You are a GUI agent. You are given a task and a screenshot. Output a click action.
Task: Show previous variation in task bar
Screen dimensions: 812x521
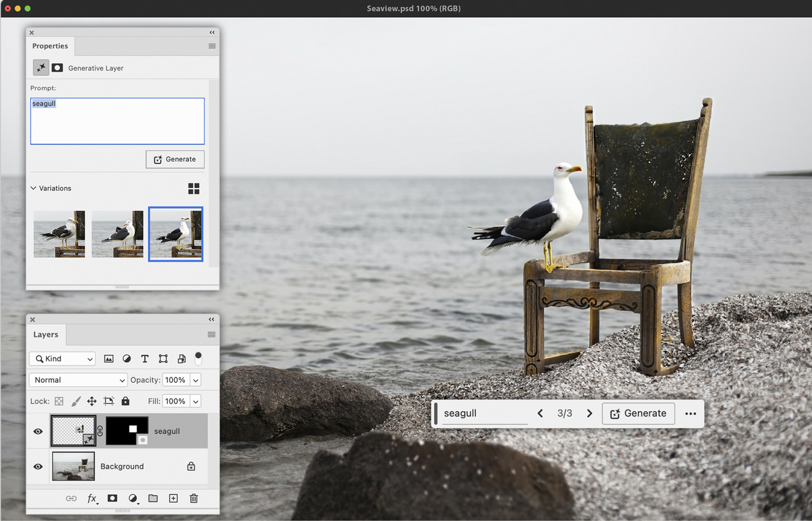coord(540,414)
